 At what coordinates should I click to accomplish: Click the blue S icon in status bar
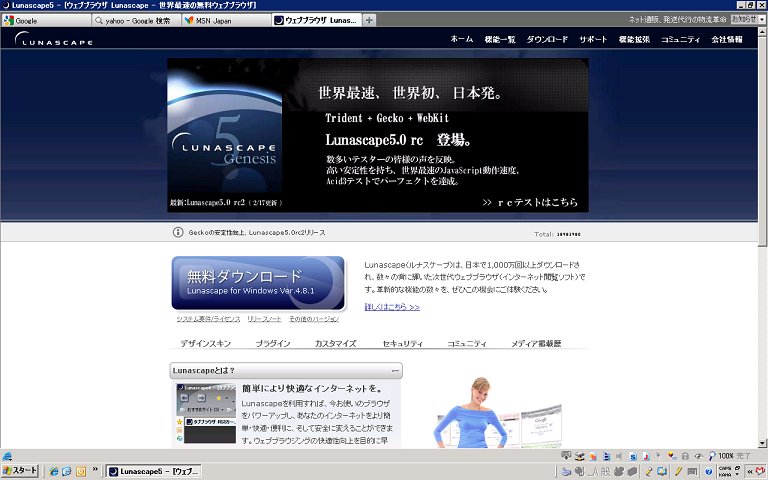[x=633, y=456]
